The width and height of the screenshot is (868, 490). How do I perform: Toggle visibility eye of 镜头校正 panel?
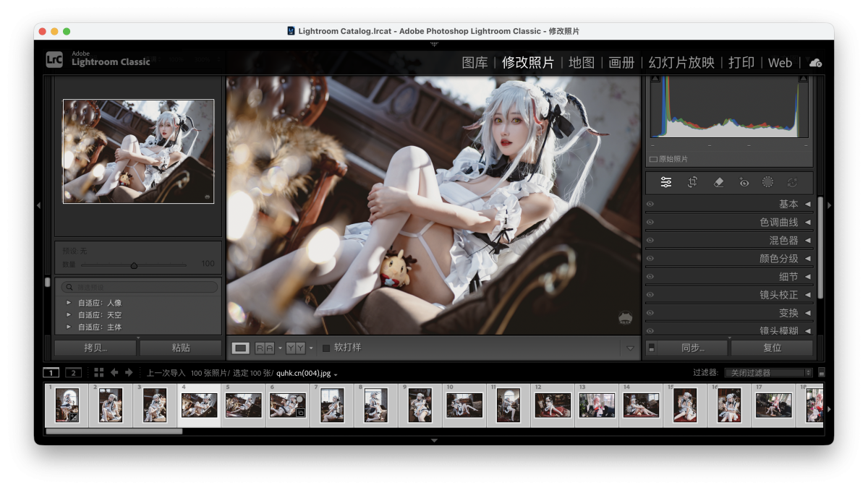[x=650, y=295]
